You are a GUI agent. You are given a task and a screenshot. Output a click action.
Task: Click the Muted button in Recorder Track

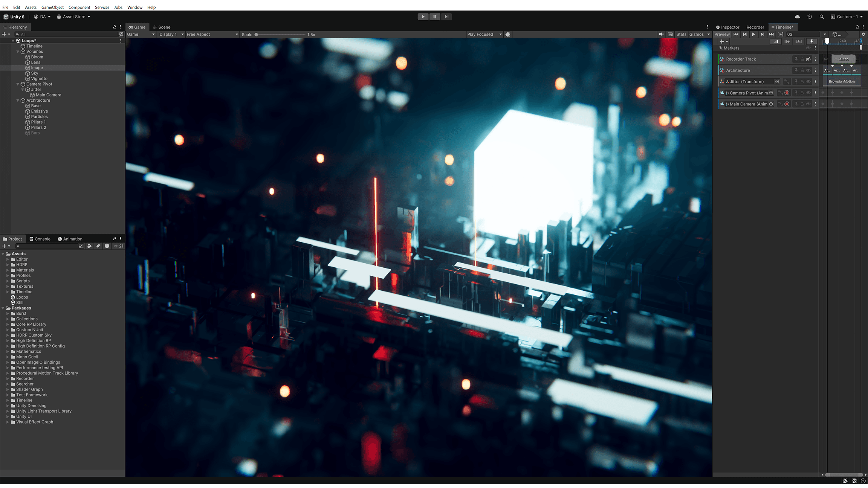[842, 58]
